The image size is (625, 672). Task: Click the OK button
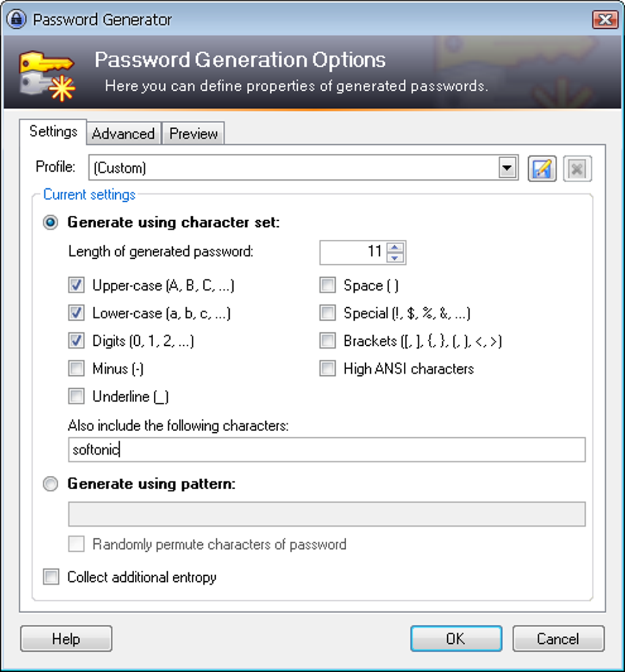[456, 639]
